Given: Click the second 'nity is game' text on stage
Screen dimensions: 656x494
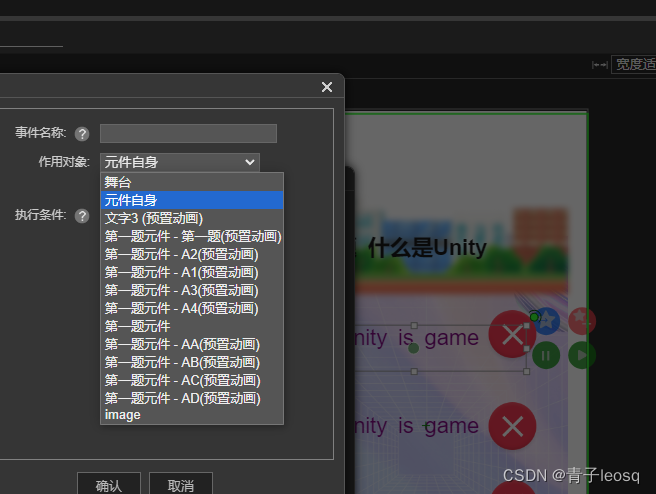Looking at the screenshot, I should (x=416, y=426).
